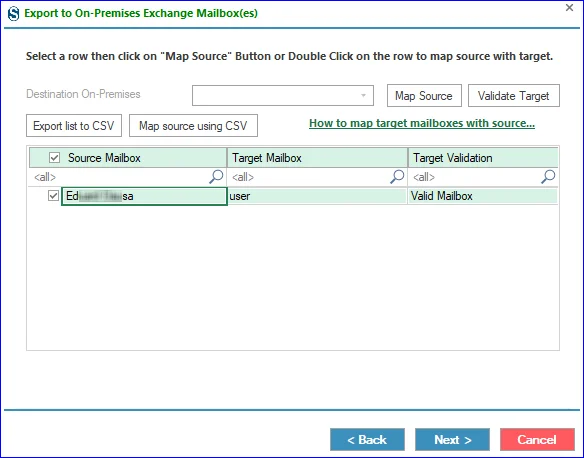Sort by Target Mailbox column header
The height and width of the screenshot is (458, 584).
[x=317, y=158]
